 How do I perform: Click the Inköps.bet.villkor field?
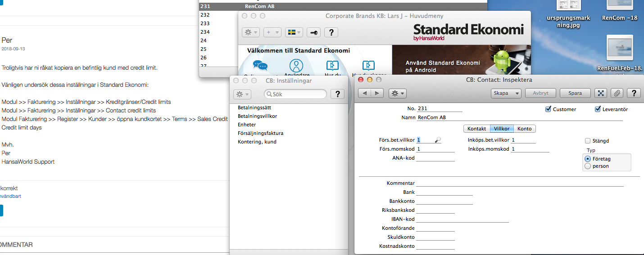[523, 140]
